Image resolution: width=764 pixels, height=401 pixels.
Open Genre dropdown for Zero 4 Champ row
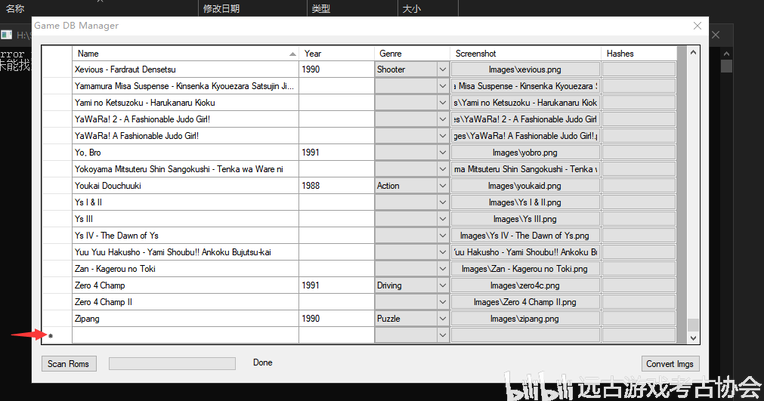tap(442, 286)
